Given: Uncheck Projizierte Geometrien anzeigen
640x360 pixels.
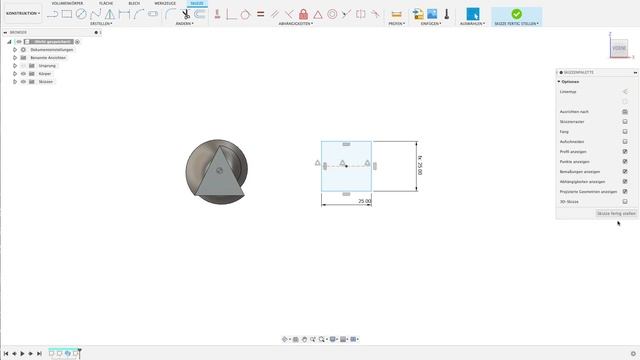Looking at the screenshot, I should point(625,191).
